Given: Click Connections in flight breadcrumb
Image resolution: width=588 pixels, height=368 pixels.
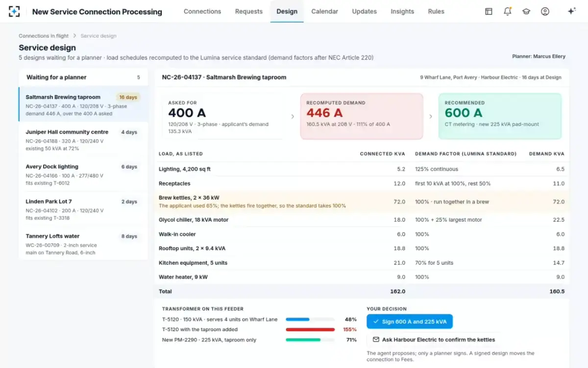Looking at the screenshot, I should pos(44,36).
